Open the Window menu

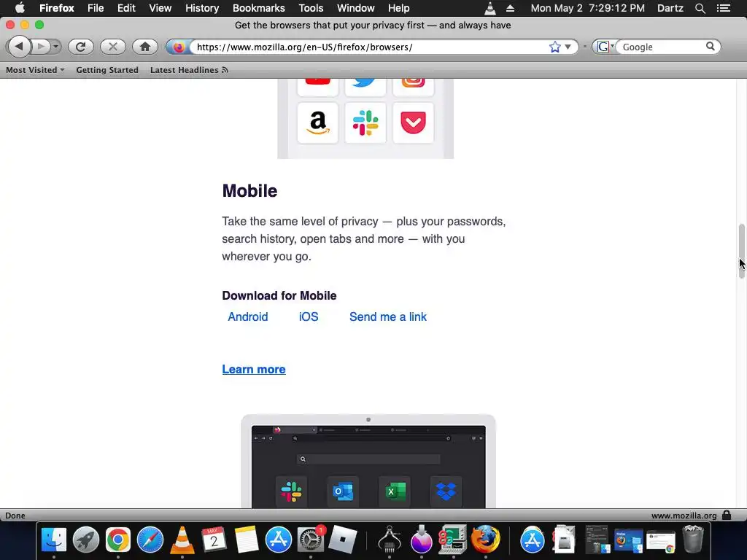pyautogui.click(x=356, y=8)
